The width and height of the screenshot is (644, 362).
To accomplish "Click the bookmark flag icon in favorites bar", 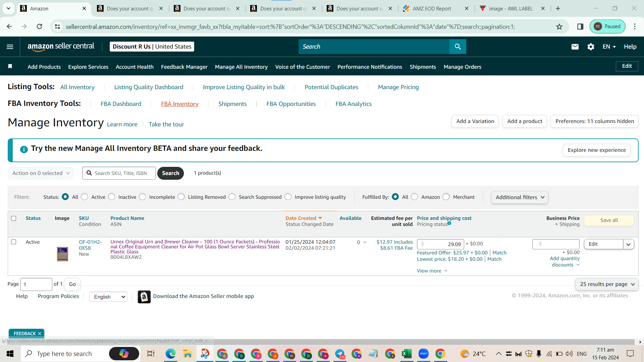I will pyautogui.click(x=10, y=66).
